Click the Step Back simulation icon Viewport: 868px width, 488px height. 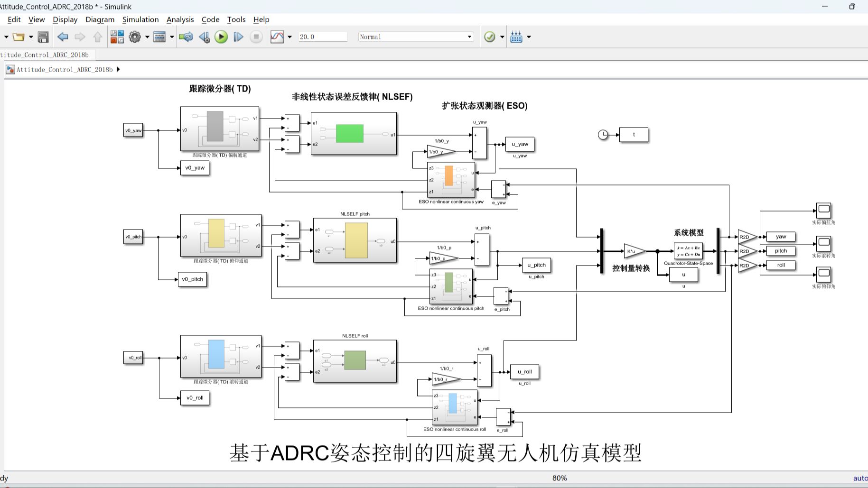[x=205, y=37]
